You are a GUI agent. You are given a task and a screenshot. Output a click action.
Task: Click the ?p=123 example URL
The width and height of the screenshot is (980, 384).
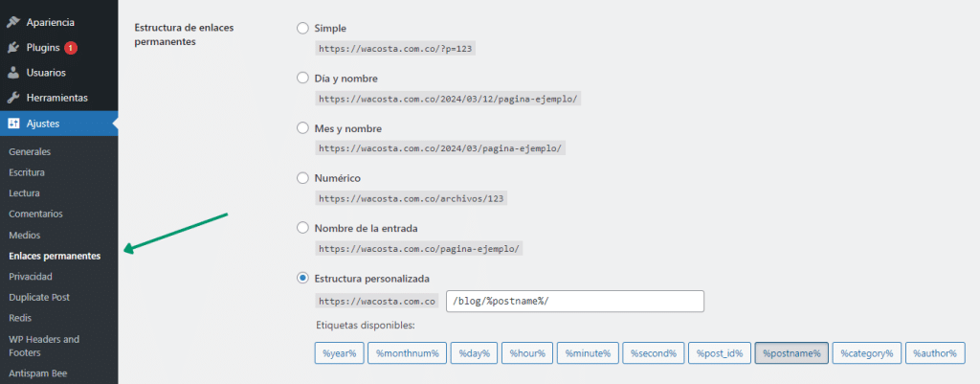[x=395, y=49]
